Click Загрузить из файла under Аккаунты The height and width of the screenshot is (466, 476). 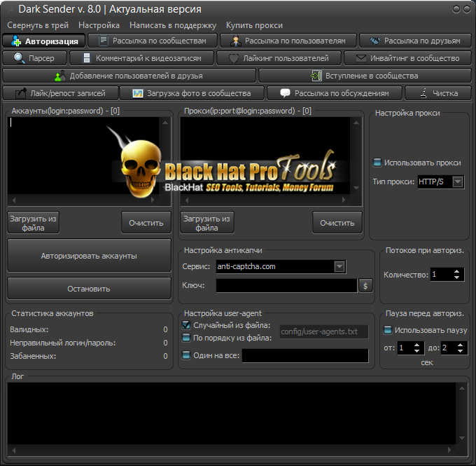[x=33, y=223]
